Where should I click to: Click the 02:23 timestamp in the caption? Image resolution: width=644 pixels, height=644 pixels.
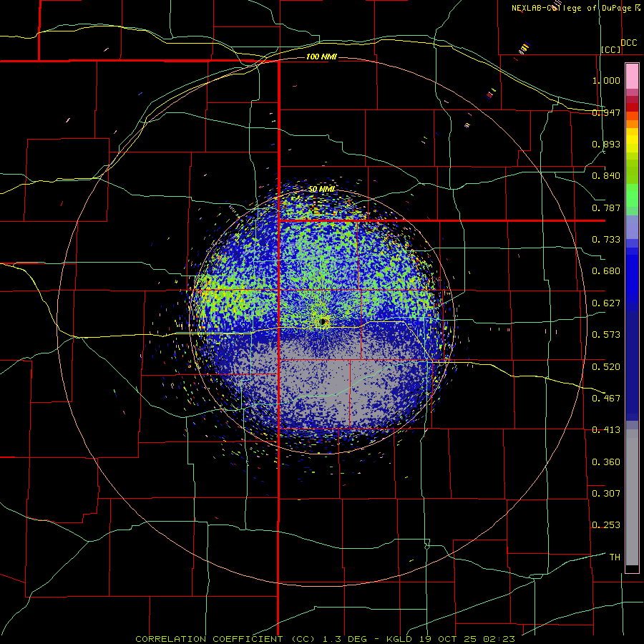[499, 639]
